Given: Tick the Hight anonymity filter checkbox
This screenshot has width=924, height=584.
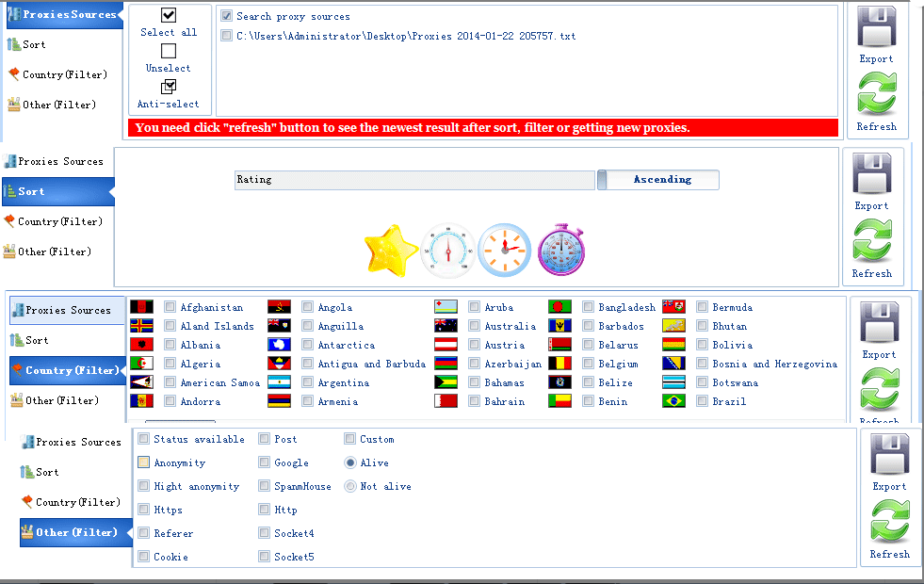Looking at the screenshot, I should tap(143, 486).
